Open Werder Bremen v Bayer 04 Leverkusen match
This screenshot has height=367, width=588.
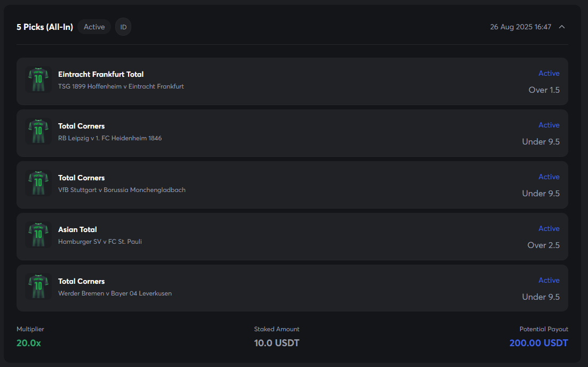pos(115,293)
